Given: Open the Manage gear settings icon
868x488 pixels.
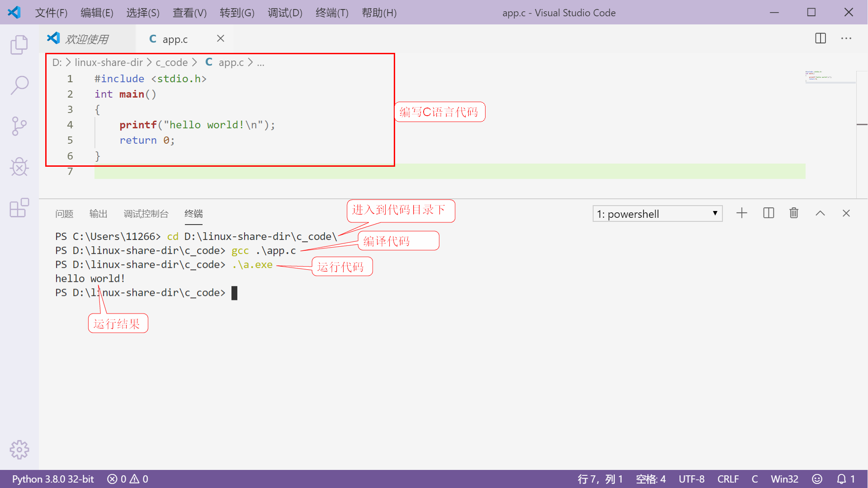Looking at the screenshot, I should [x=19, y=450].
